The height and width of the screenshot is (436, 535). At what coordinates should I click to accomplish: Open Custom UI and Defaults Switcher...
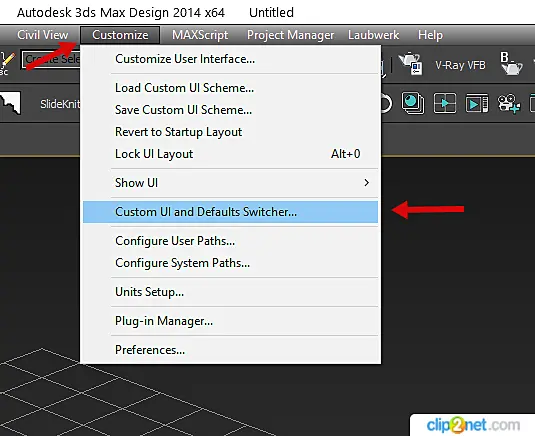[x=230, y=212]
